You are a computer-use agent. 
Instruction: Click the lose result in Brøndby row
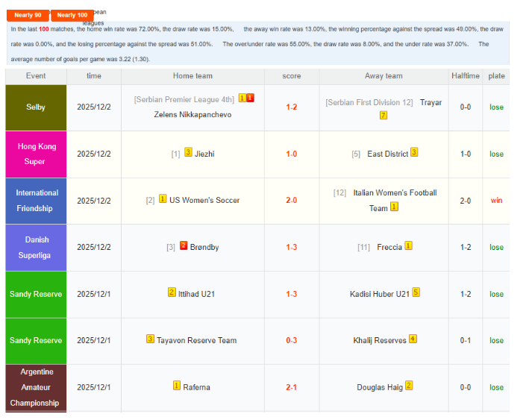[x=496, y=247]
